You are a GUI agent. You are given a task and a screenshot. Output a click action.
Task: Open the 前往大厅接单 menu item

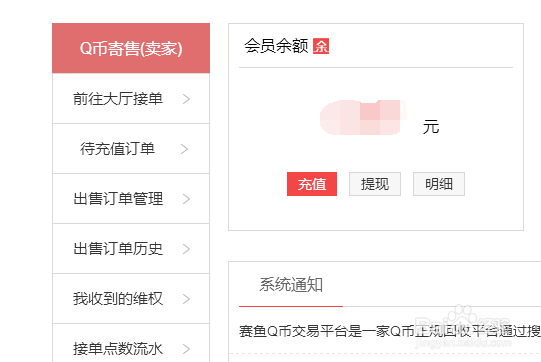tap(131, 99)
